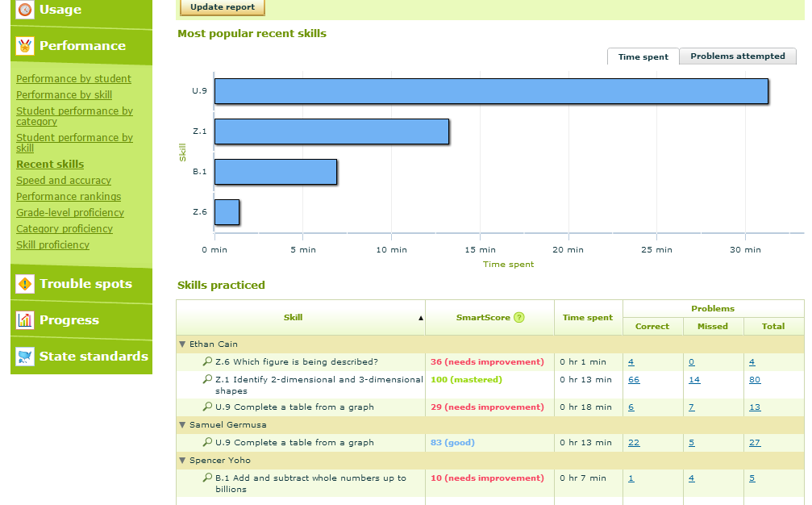812x505 pixels.
Task: Open the State standards star icon
Action: (x=26, y=356)
